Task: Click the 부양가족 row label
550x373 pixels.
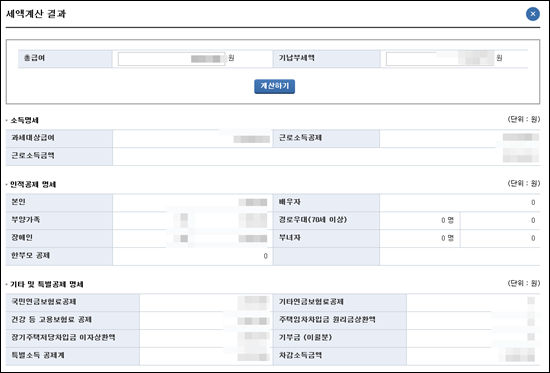Action: 26,220
